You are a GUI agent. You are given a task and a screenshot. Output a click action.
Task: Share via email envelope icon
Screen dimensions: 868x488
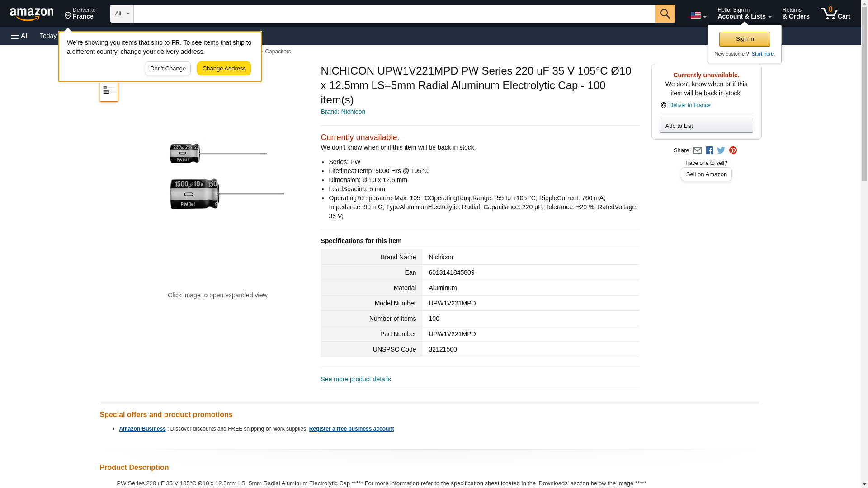tap(697, 150)
